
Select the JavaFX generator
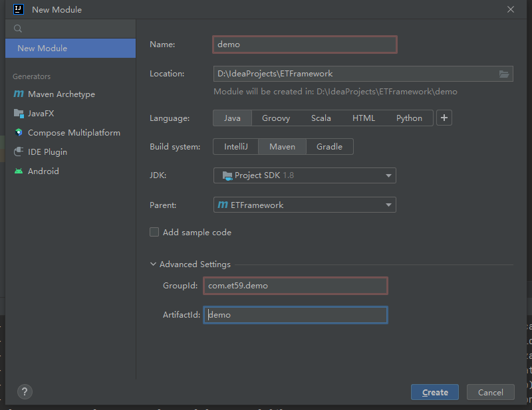[49, 113]
